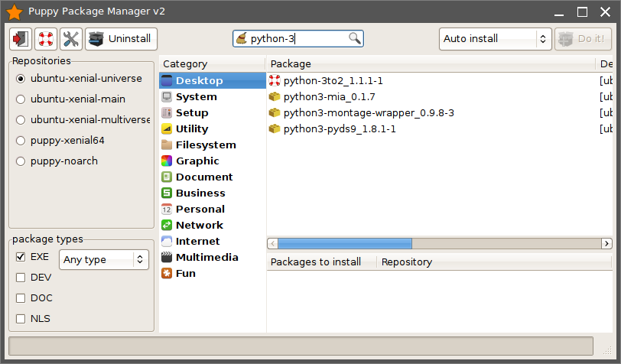621x364 pixels.
Task: Select the Desktop category
Action: tap(213, 80)
